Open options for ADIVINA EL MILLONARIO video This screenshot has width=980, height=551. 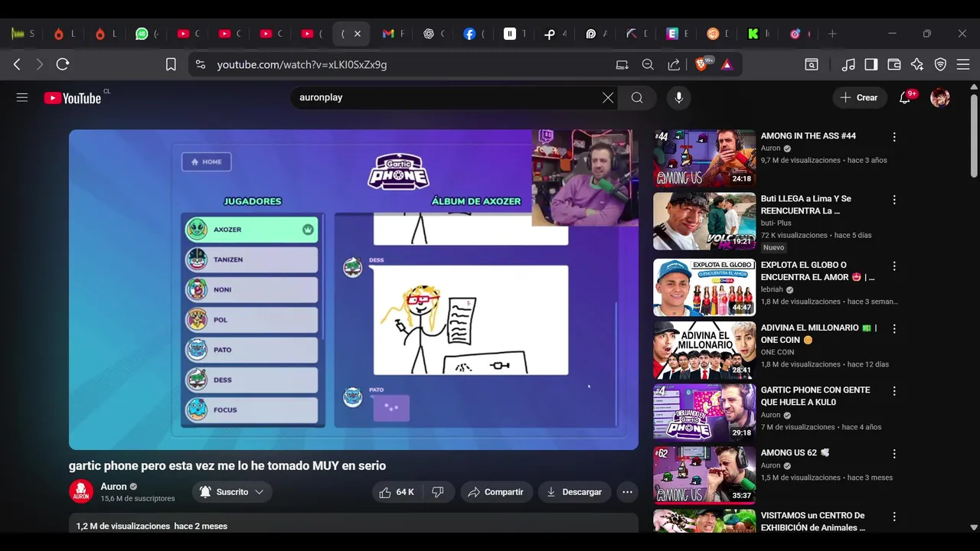893,329
